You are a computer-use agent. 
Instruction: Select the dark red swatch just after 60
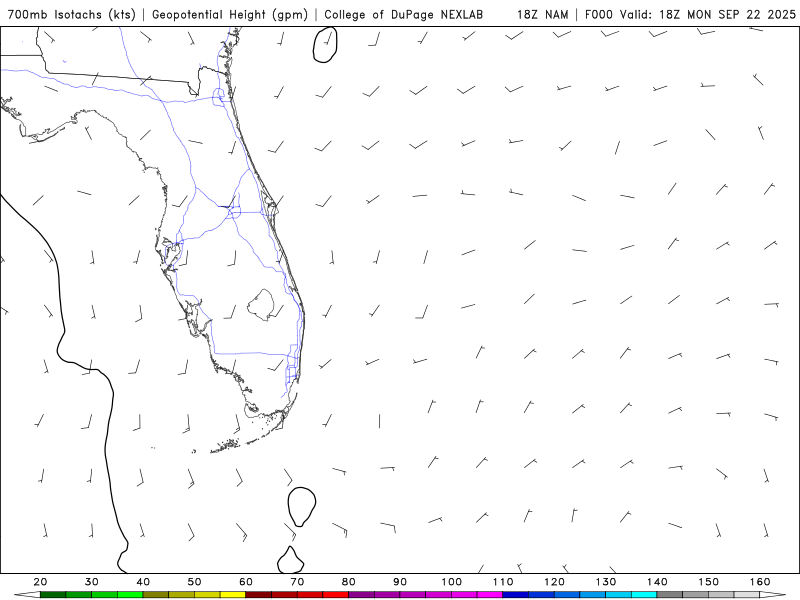(259, 595)
